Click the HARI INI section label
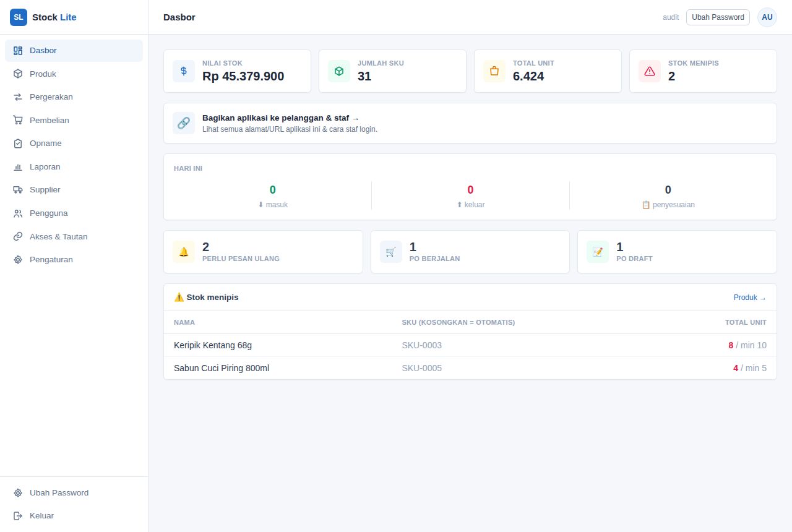Viewport: 792px width, 532px height. click(x=188, y=168)
